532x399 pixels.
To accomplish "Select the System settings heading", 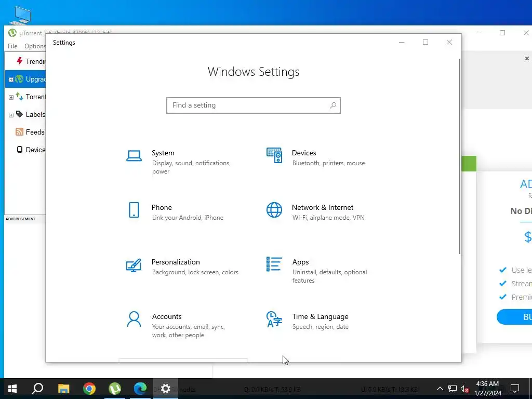I will point(163,153).
